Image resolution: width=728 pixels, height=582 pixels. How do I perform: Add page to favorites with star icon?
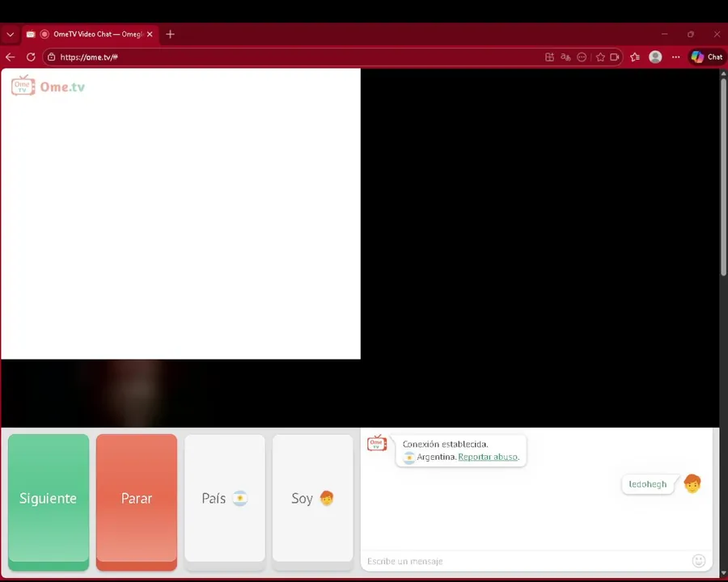coord(600,57)
